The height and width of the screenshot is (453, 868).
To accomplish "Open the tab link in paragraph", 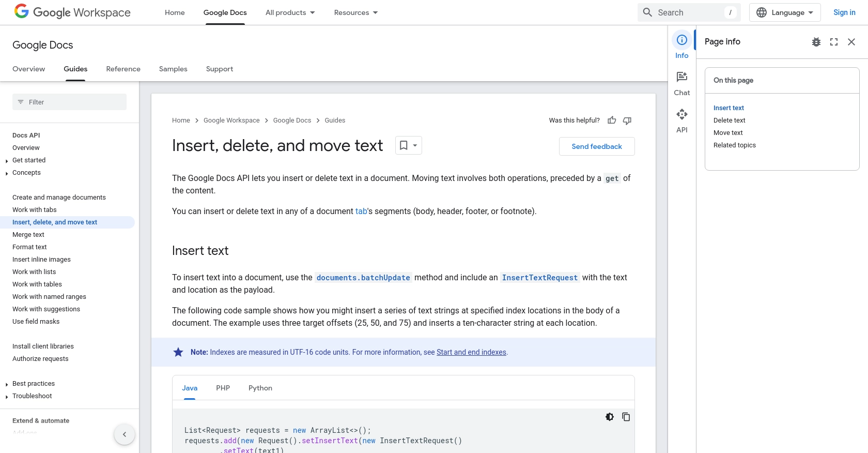I will pyautogui.click(x=361, y=211).
